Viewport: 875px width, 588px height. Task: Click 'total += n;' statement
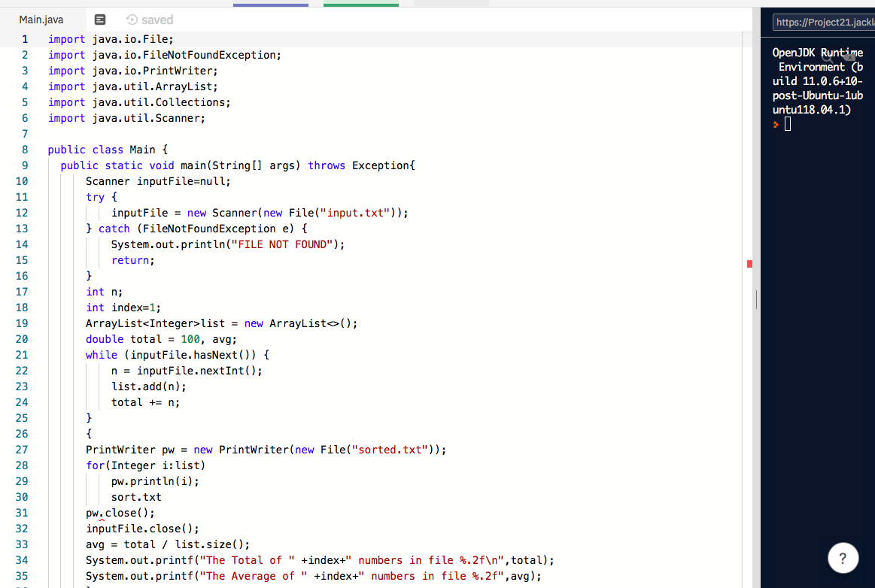pos(146,403)
